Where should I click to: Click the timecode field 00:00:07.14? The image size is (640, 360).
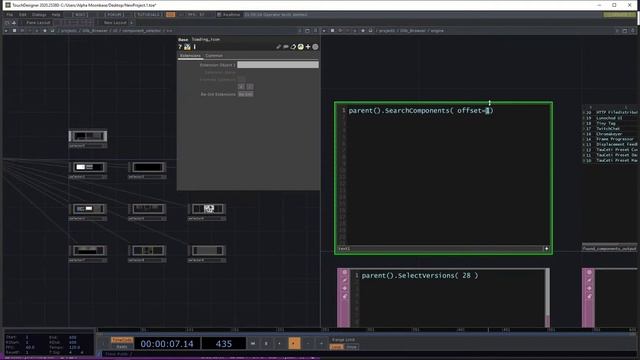tap(167, 344)
